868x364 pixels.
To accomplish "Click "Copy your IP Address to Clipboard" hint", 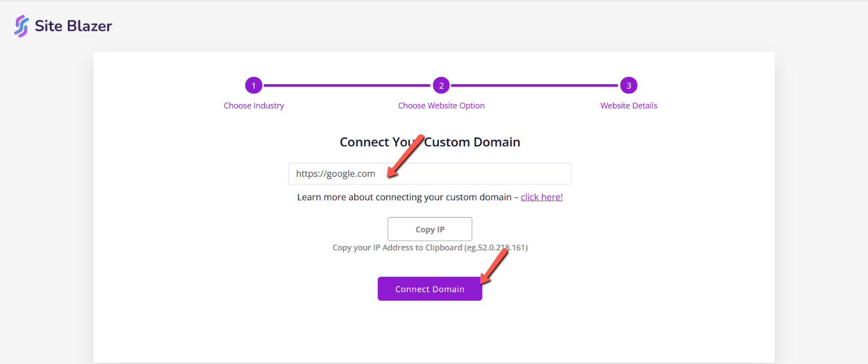I will point(397,248).
